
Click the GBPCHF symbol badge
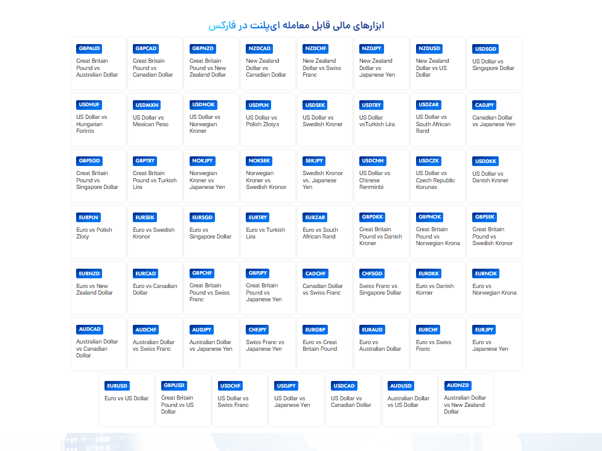point(202,273)
